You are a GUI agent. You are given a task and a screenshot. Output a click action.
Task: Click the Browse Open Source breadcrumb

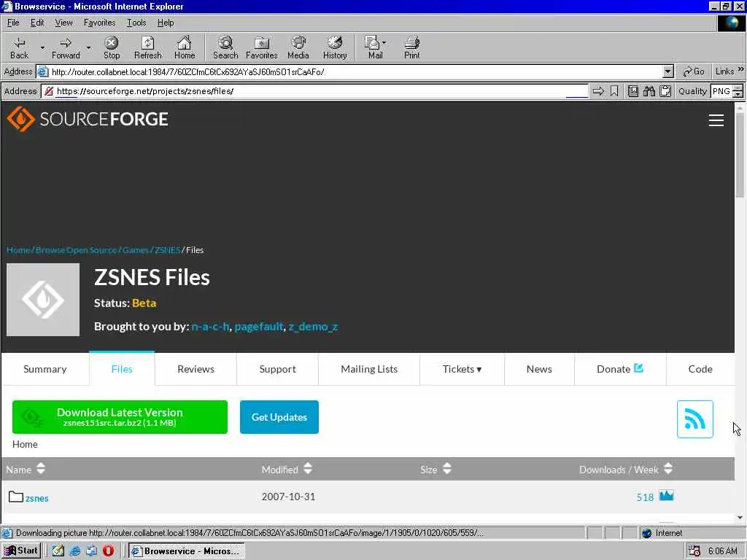click(x=76, y=250)
